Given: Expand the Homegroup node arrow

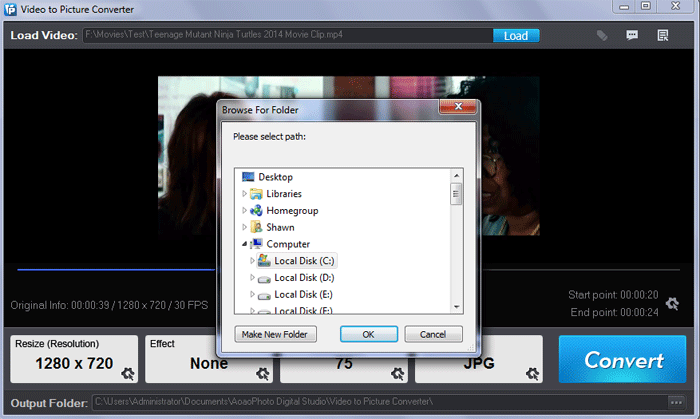Looking at the screenshot, I should [x=244, y=210].
